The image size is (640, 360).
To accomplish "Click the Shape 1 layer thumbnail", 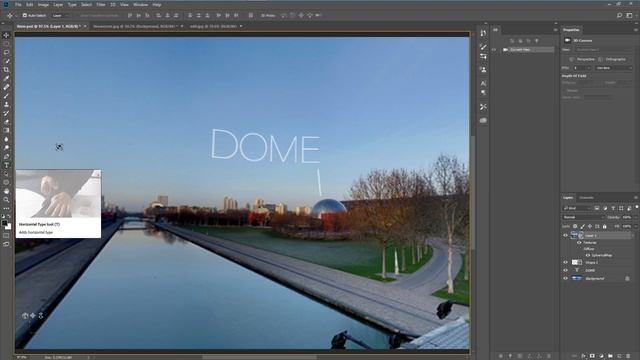I will tap(577, 262).
